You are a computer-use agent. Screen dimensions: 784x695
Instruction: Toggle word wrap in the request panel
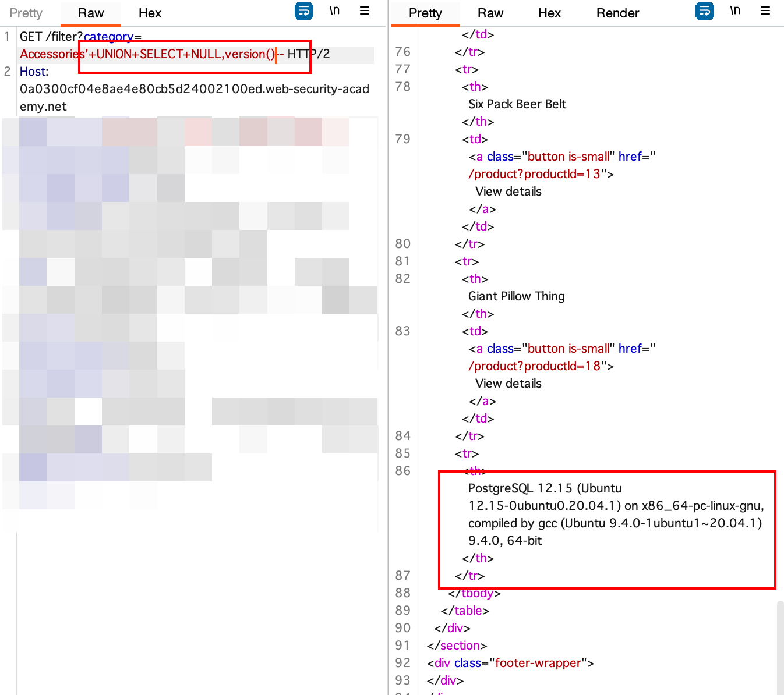tap(303, 11)
